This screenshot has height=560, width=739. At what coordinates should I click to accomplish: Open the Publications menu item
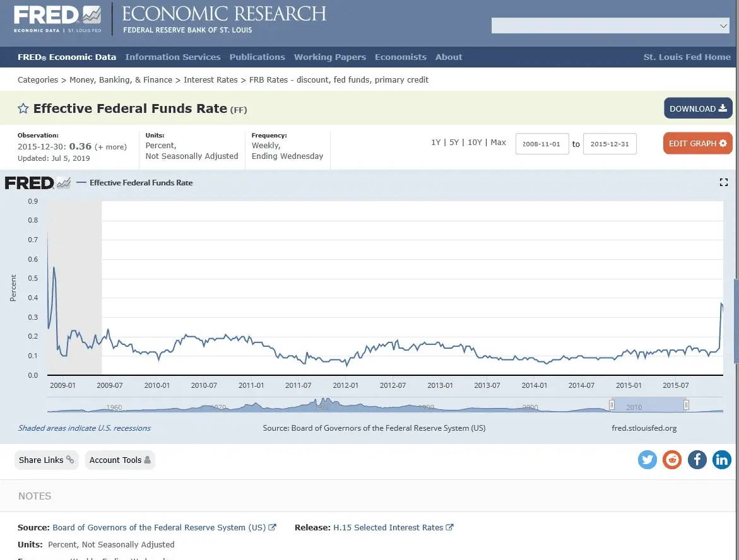pos(257,57)
